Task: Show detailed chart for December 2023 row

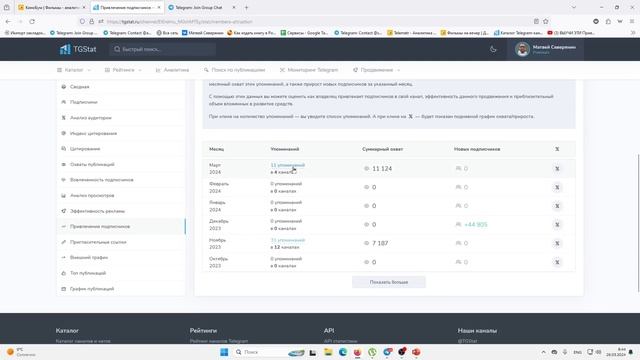Action: 557,225
